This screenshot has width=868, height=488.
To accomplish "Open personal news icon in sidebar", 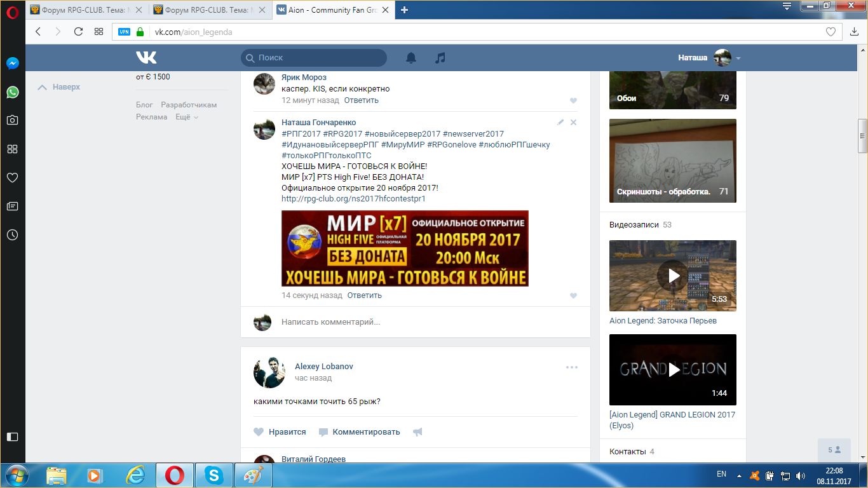I will point(12,207).
